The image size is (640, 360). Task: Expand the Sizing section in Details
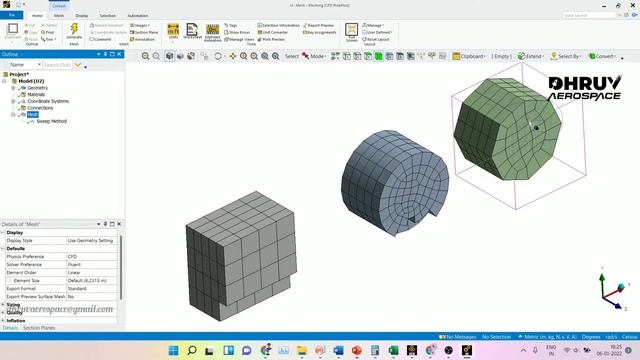point(3,304)
